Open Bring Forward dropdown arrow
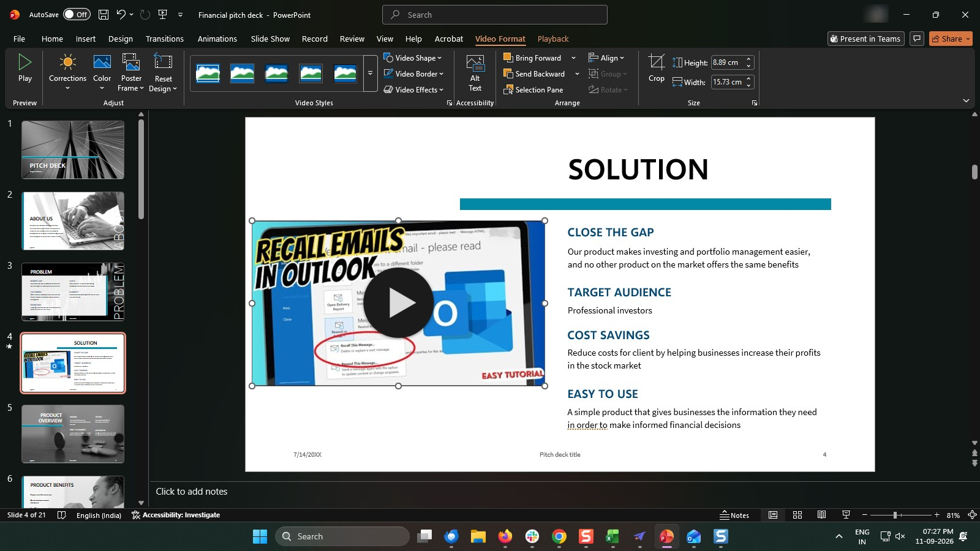This screenshot has height=551, width=980. point(573,58)
